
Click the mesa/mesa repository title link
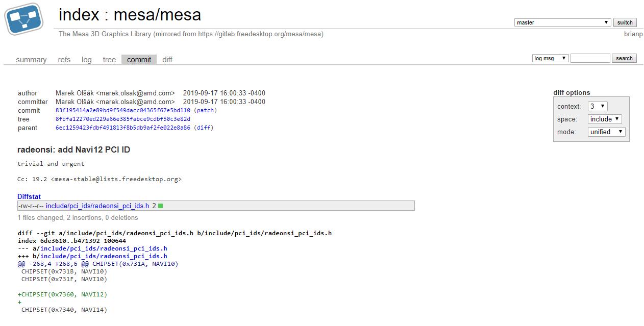(157, 14)
